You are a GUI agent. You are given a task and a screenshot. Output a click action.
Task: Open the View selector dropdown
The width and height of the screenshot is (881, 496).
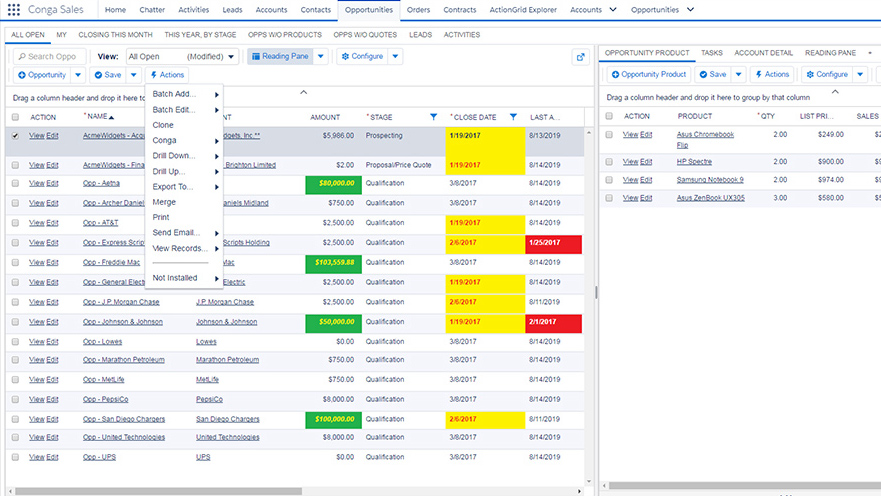[181, 57]
